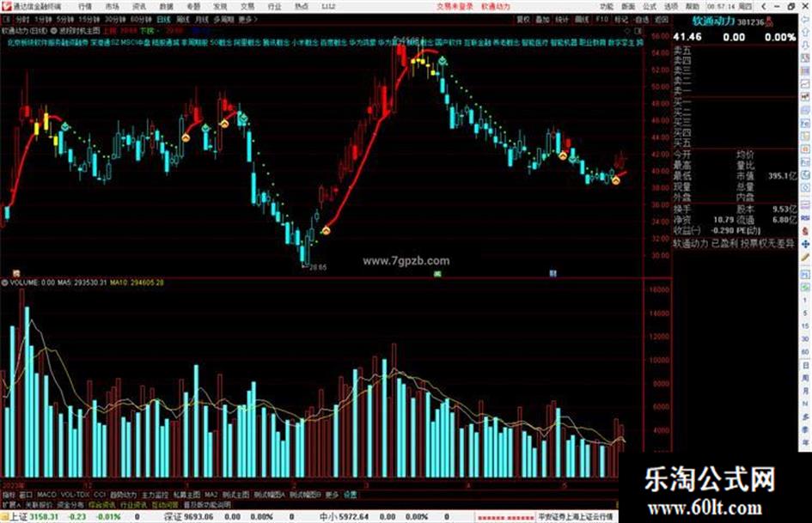Open the 复权 adjustment dropdown
812x523 pixels.
point(523,19)
